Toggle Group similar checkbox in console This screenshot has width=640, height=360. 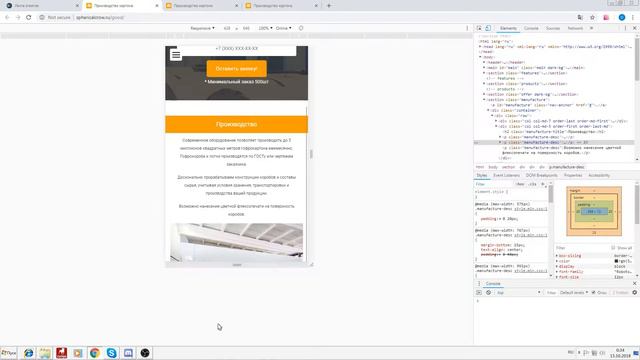click(x=593, y=293)
